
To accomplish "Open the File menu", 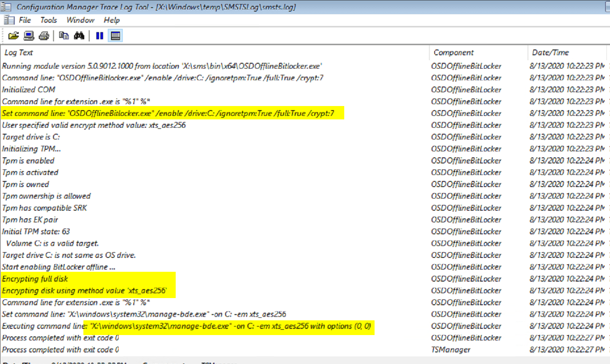I will [x=25, y=20].
